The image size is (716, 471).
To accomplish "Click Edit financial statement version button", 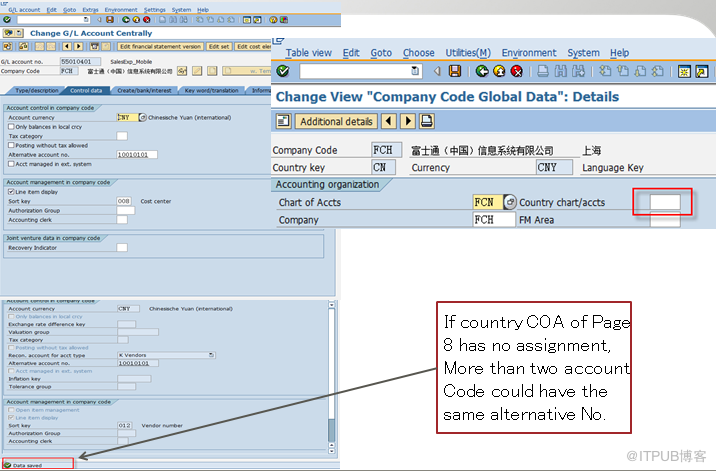I will [x=160, y=46].
